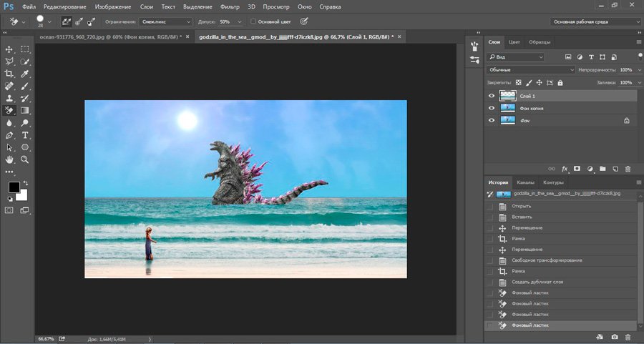Hide the Слой 1 layer
This screenshot has height=344, width=644.
pos(491,96)
